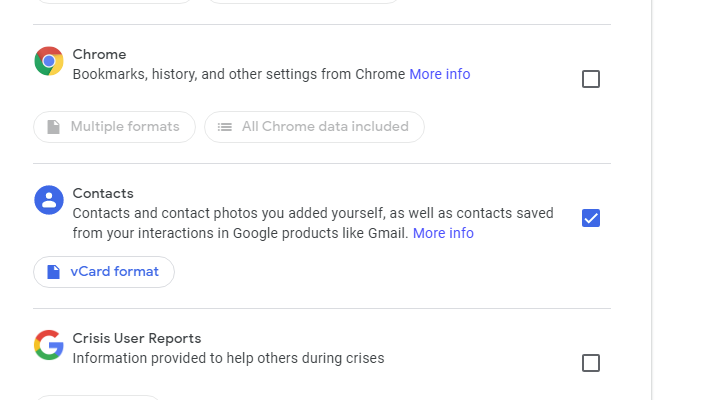711x400 pixels.
Task: Check the Chrome export checkbox
Action: click(x=591, y=79)
